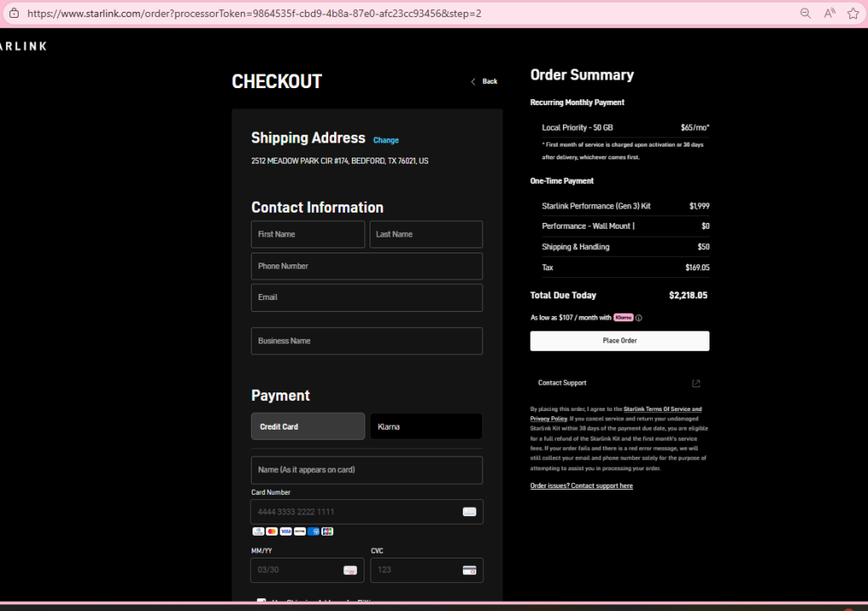Click into the Email field
The height and width of the screenshot is (611, 868).
tap(367, 297)
